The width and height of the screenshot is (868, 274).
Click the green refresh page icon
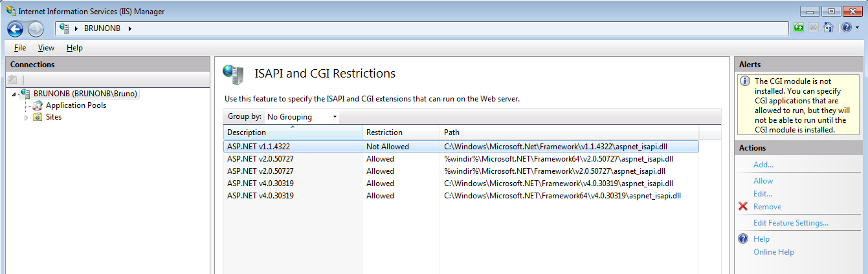[x=799, y=28]
